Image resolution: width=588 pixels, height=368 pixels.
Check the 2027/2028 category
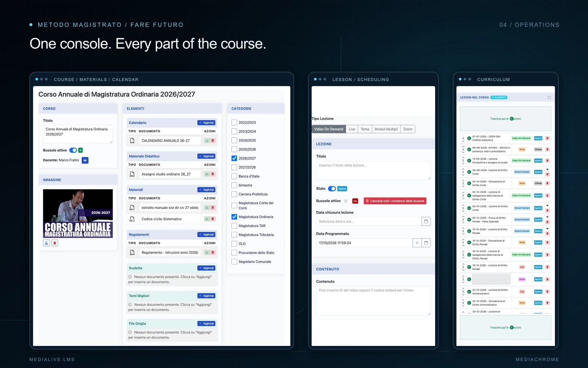click(x=234, y=167)
